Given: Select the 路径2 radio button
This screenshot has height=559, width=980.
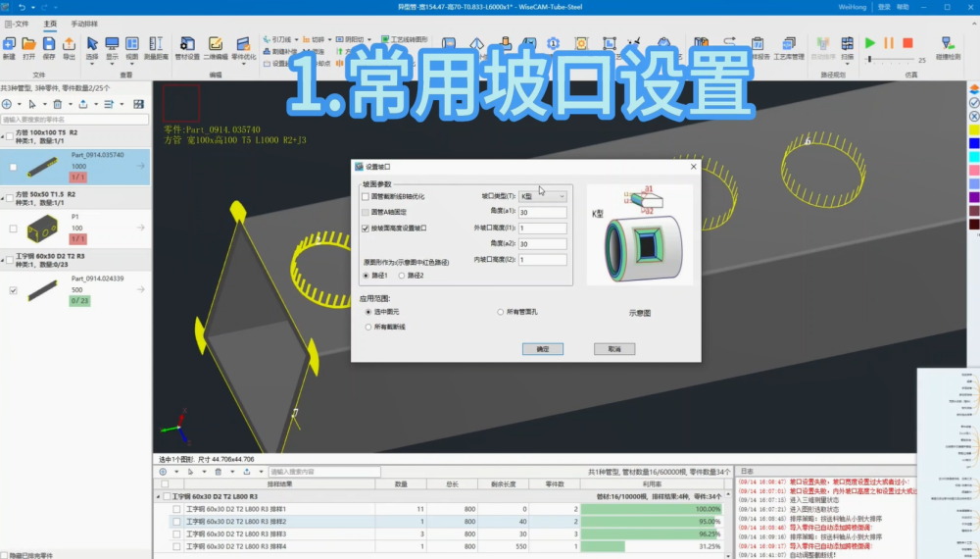Looking at the screenshot, I should tap(402, 276).
